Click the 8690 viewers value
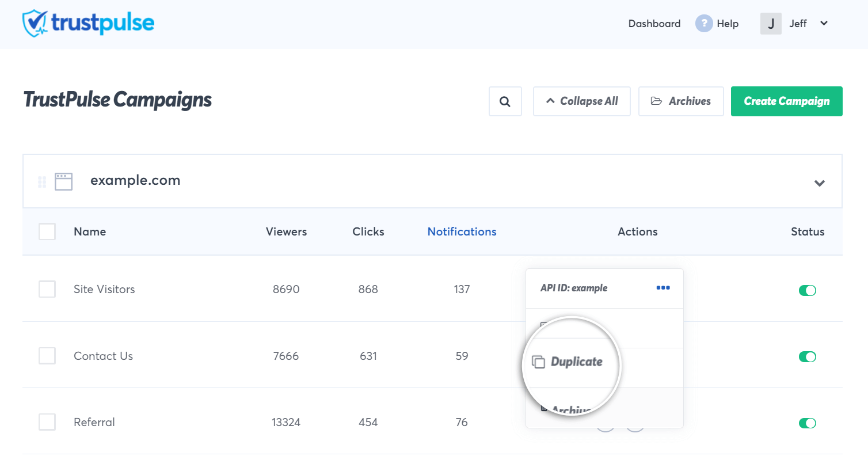868x456 pixels. point(286,289)
